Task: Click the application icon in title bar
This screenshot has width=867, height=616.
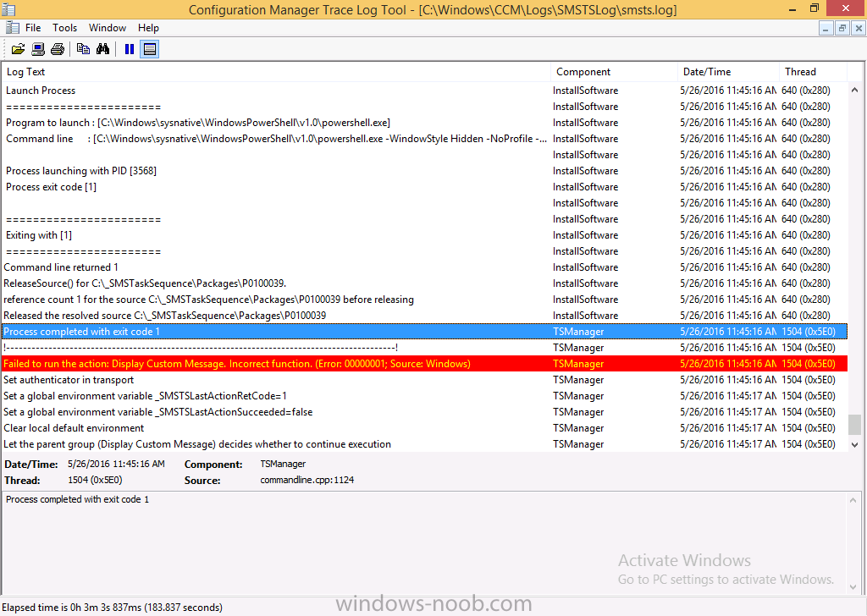Action: (8, 9)
